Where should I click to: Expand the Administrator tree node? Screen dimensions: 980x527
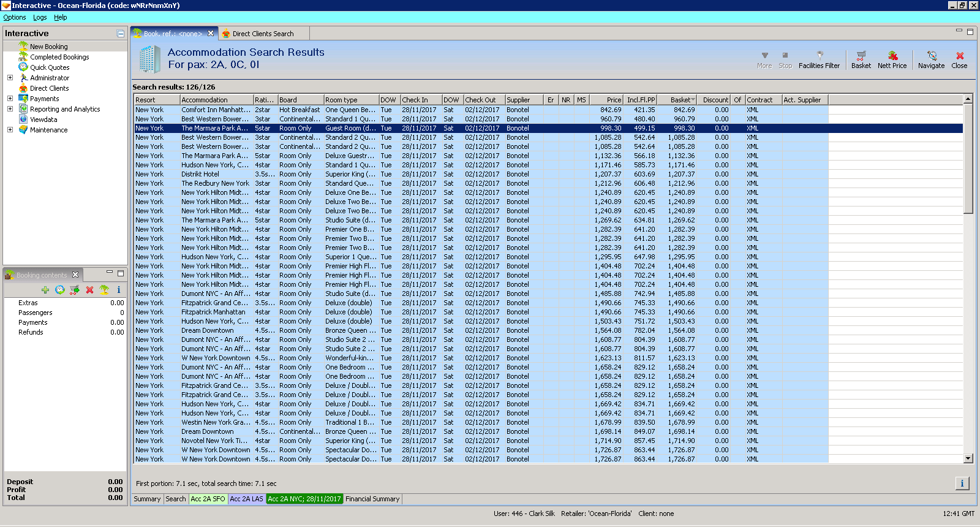pos(10,78)
